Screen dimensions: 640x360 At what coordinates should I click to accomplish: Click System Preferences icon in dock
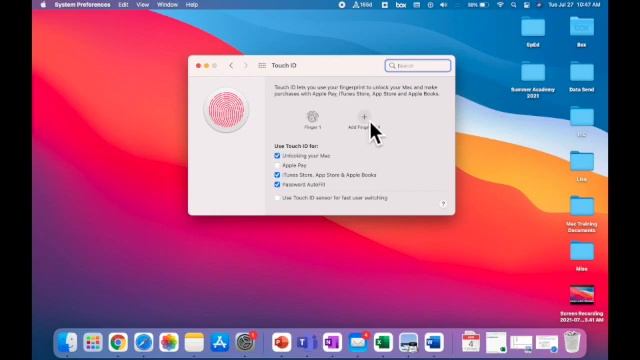coord(245,342)
